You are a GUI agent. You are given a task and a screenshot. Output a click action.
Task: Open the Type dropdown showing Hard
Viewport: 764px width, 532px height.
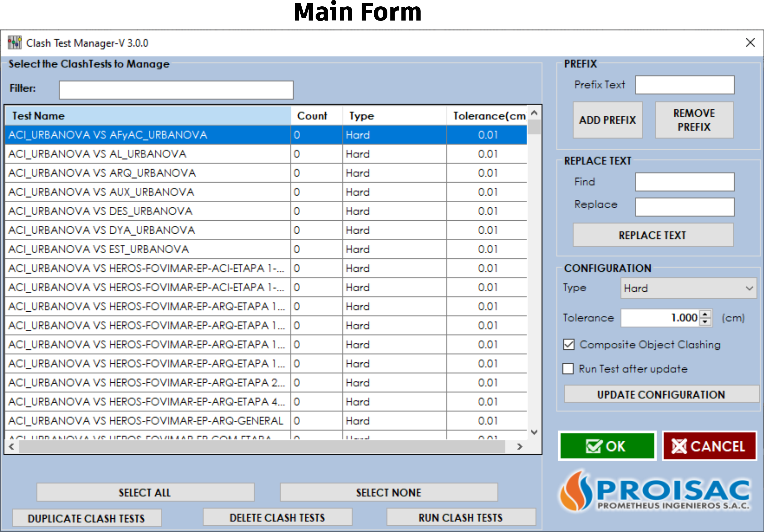point(688,288)
